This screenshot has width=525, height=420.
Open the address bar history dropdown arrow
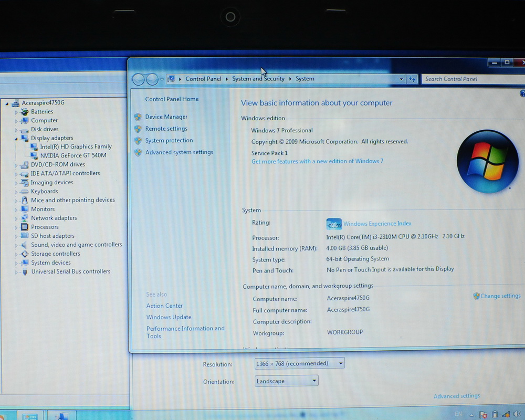pyautogui.click(x=401, y=79)
